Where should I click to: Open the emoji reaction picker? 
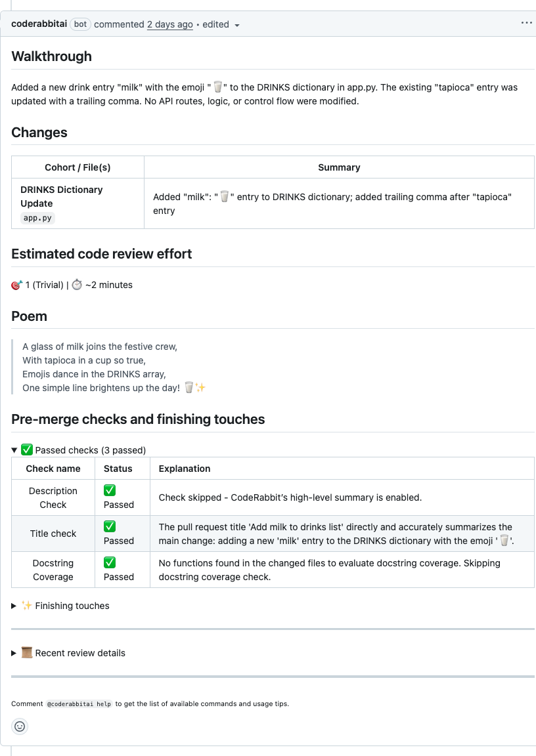pos(19,726)
